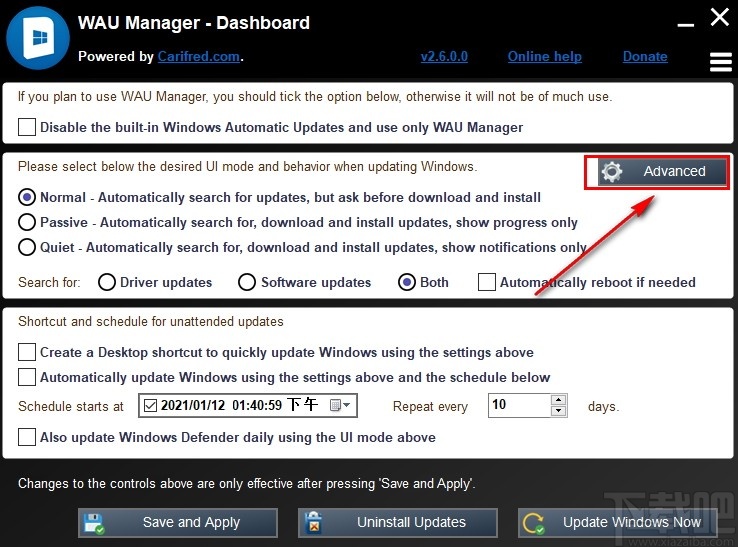The image size is (738, 547).
Task: Choose Driver updates search option
Action: point(107,282)
